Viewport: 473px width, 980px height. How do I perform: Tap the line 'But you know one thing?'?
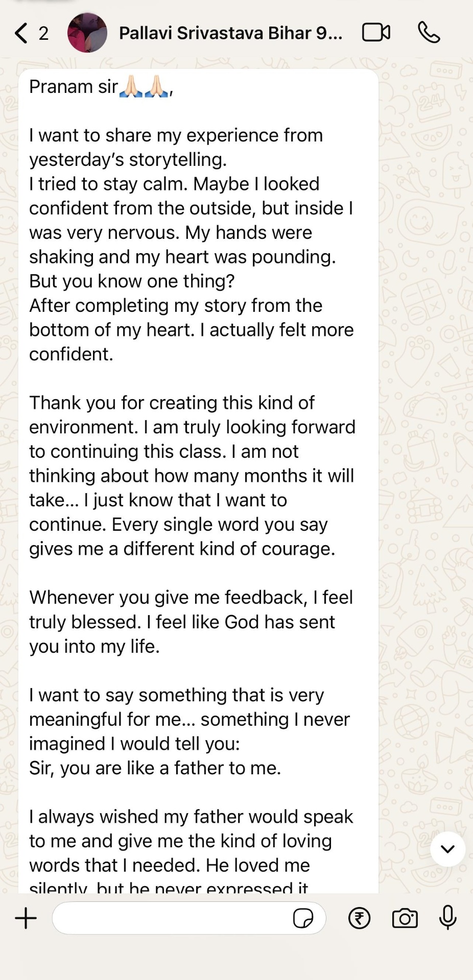point(132,281)
